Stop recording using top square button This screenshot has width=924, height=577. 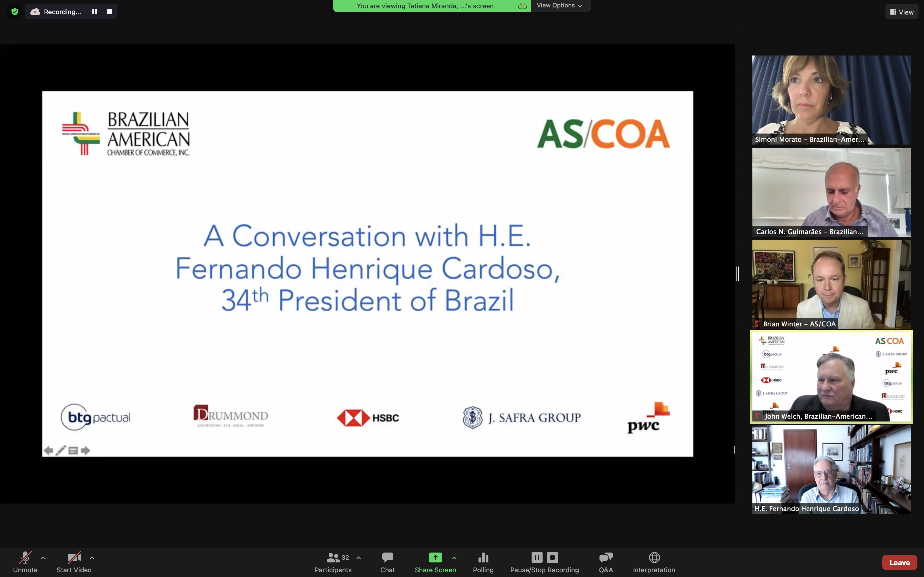coord(109,12)
